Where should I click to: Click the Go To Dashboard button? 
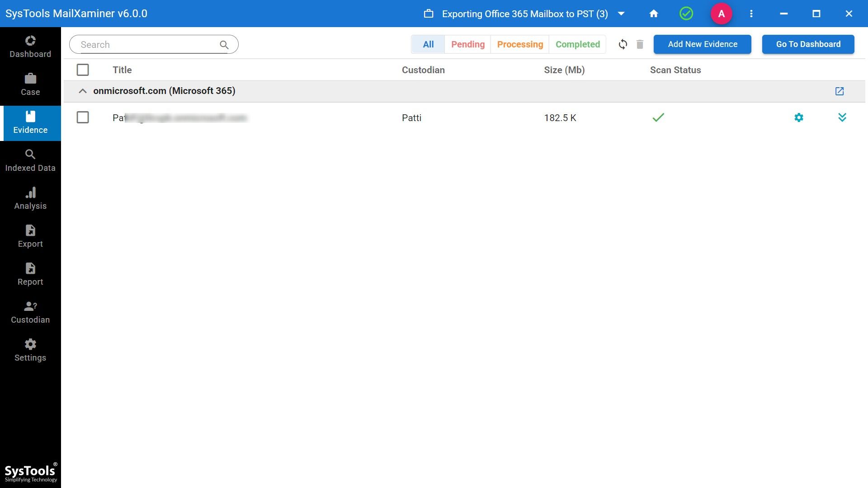point(808,44)
